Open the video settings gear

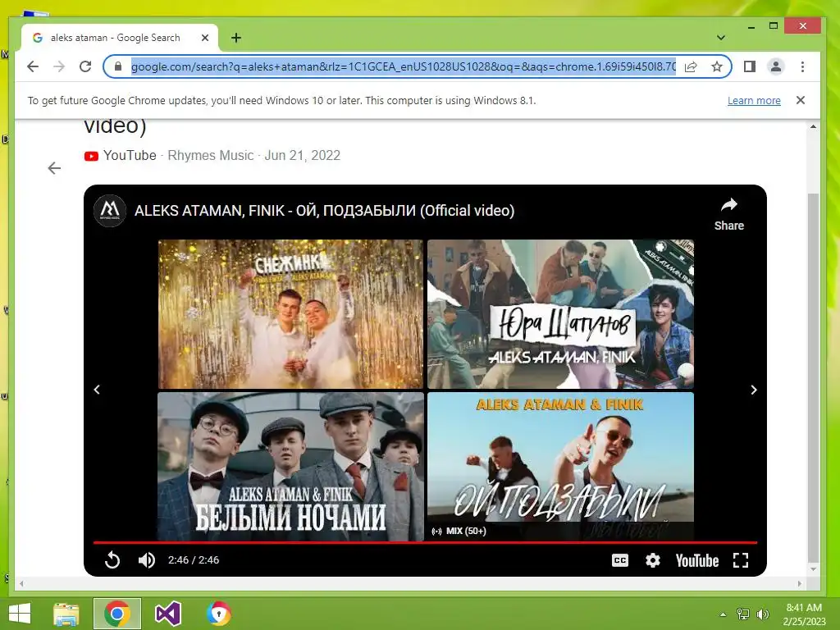click(x=652, y=560)
